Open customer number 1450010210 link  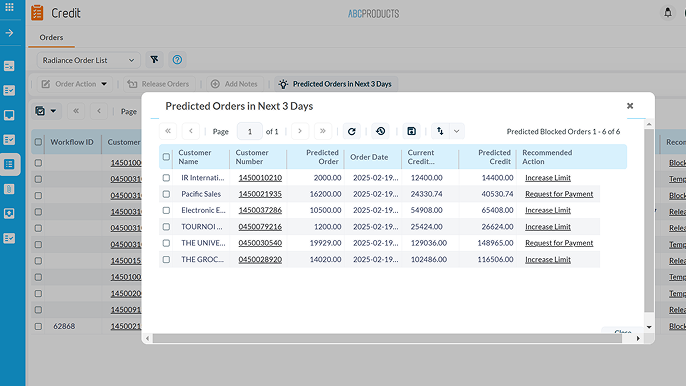260,178
